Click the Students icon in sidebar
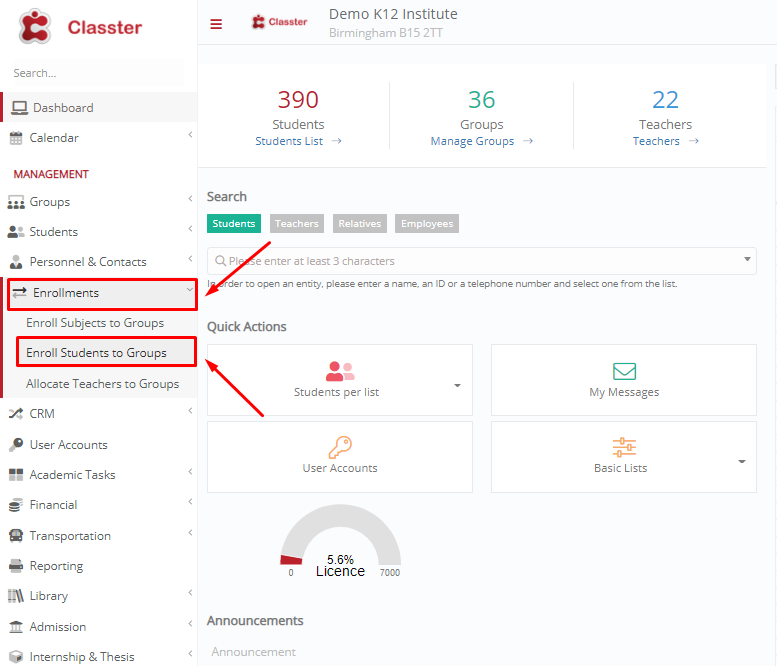The height and width of the screenshot is (666, 777). tap(16, 232)
